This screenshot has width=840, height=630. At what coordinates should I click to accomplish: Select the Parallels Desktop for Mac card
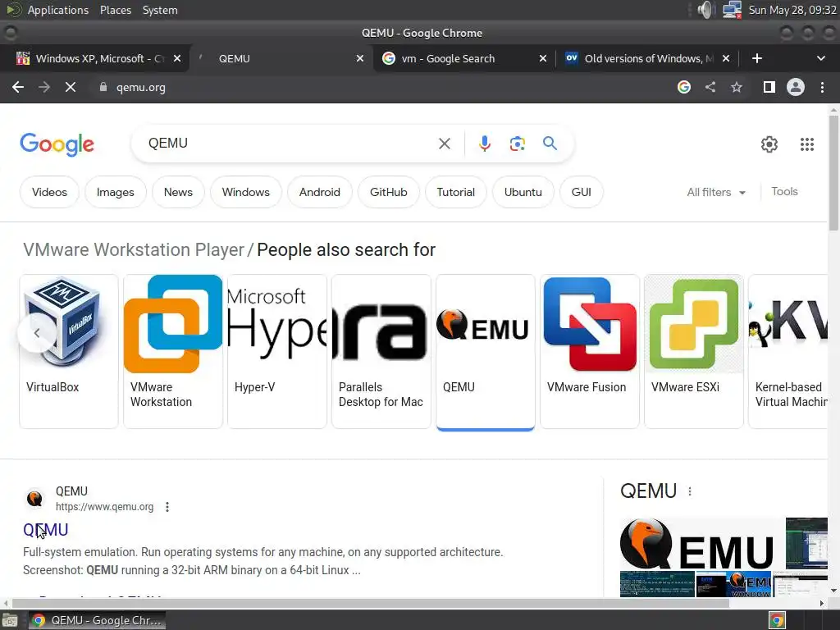[x=381, y=351]
